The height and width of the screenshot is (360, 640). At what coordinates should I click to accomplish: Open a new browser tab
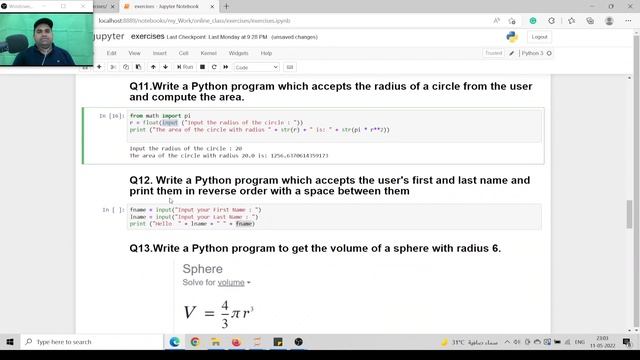(x=226, y=7)
